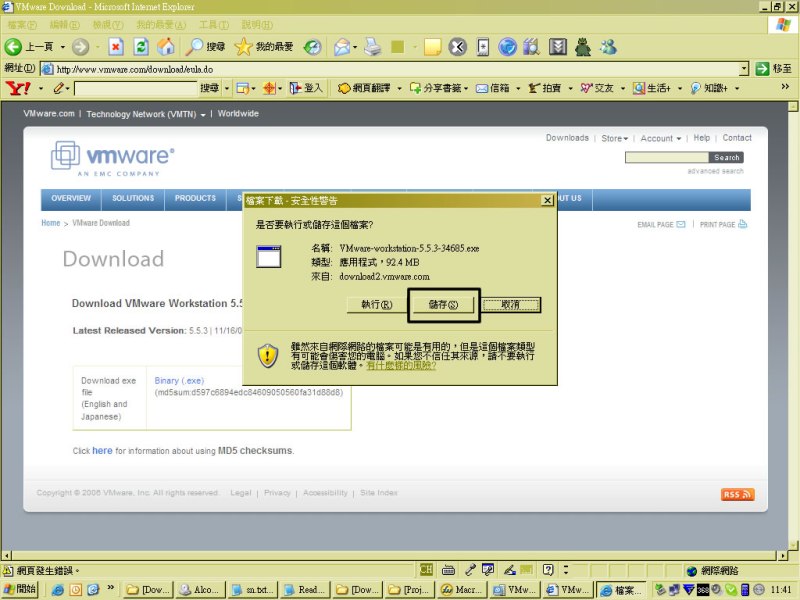The height and width of the screenshot is (600, 800).
Task: Open the 我的最愛(A) menu
Action: click(x=161, y=24)
